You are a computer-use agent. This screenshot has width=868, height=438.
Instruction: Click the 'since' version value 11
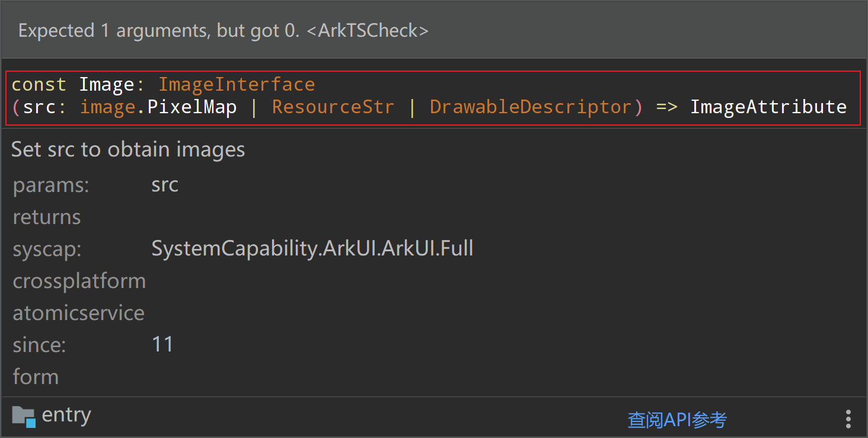(x=162, y=344)
